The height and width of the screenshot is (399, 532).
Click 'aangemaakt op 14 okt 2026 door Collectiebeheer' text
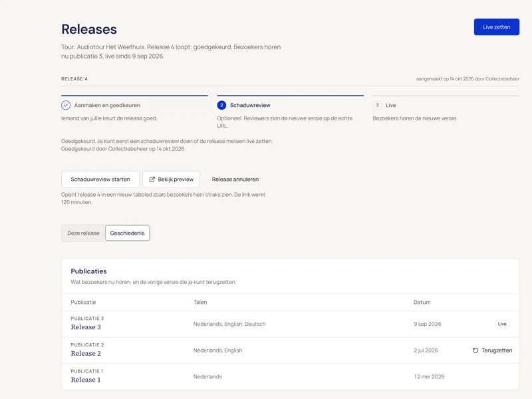467,78
